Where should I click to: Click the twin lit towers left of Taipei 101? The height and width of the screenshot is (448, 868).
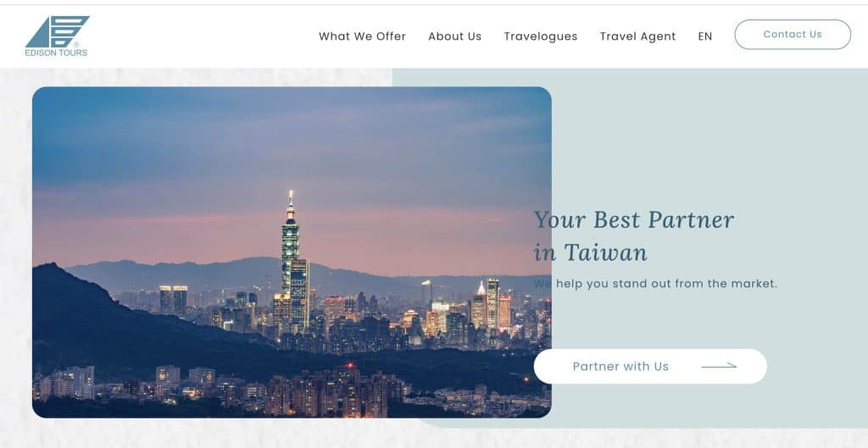173,299
